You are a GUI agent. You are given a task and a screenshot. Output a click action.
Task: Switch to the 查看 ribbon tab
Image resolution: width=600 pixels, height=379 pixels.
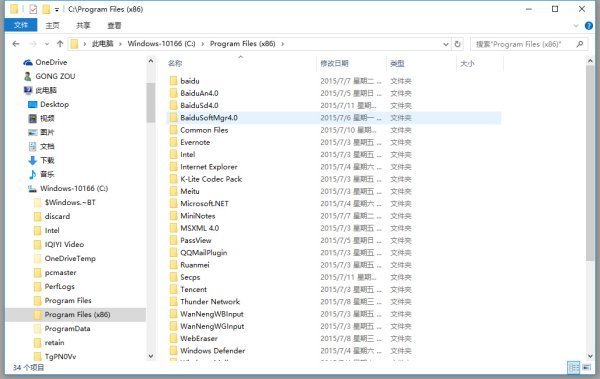click(x=114, y=25)
